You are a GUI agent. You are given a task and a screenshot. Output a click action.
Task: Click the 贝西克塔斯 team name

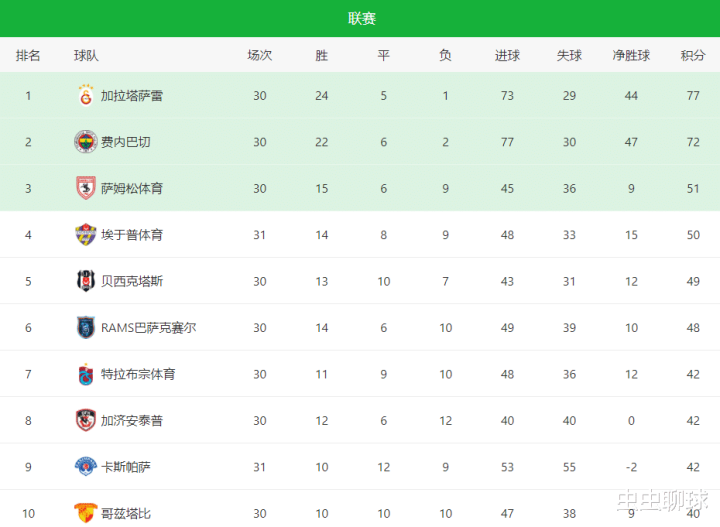click(132, 281)
